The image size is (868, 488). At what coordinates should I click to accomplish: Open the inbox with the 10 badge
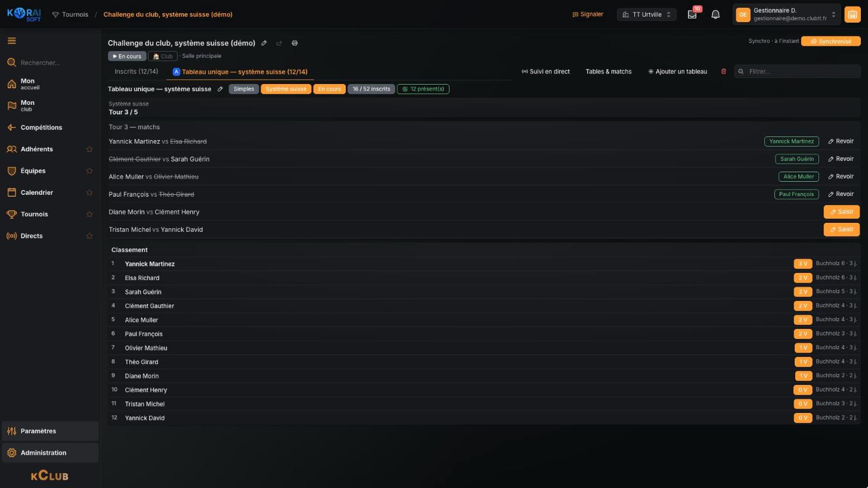click(x=692, y=14)
